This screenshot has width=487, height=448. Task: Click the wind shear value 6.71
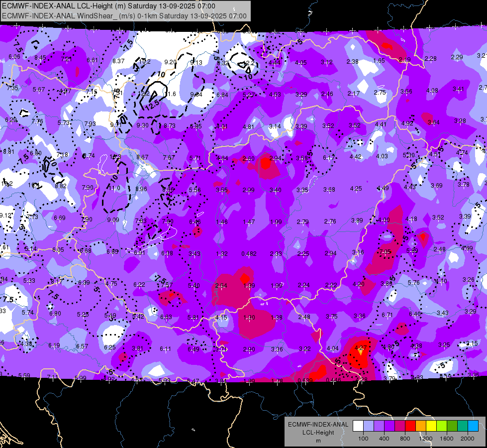pyautogui.click(x=387, y=315)
